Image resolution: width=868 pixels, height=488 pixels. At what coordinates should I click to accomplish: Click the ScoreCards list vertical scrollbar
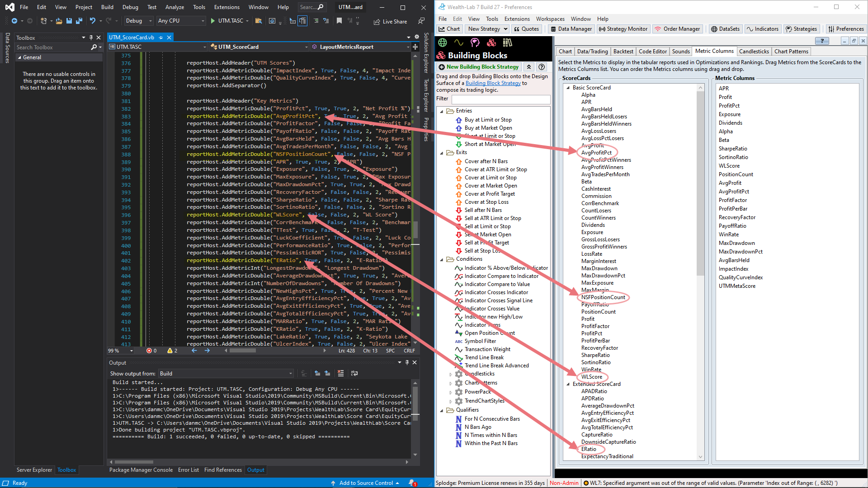700,272
